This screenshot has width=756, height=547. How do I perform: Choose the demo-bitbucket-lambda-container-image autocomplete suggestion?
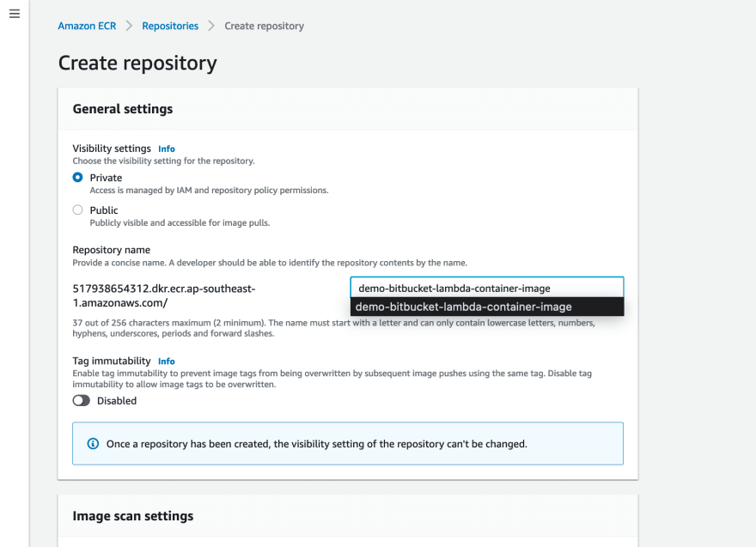(x=487, y=307)
